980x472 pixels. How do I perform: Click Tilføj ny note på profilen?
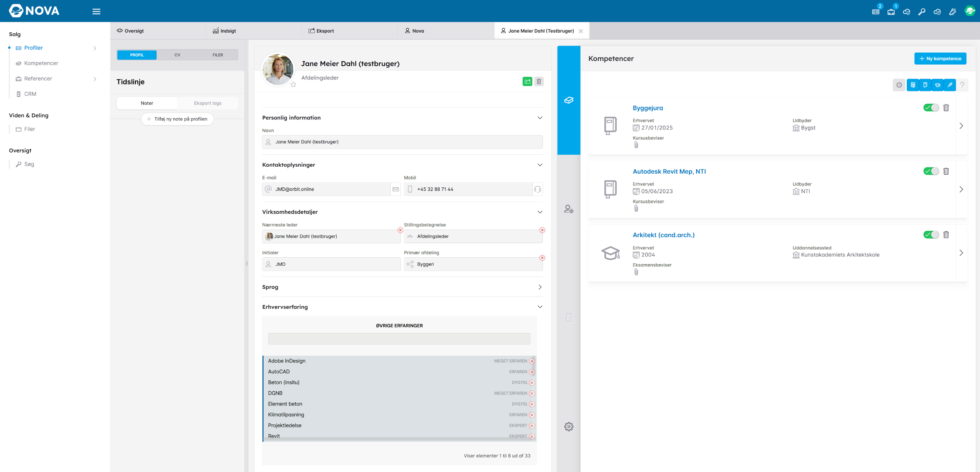(x=177, y=119)
